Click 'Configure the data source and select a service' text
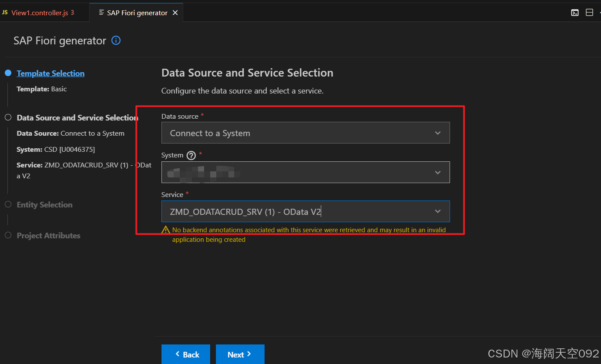The width and height of the screenshot is (601, 364). [242, 91]
